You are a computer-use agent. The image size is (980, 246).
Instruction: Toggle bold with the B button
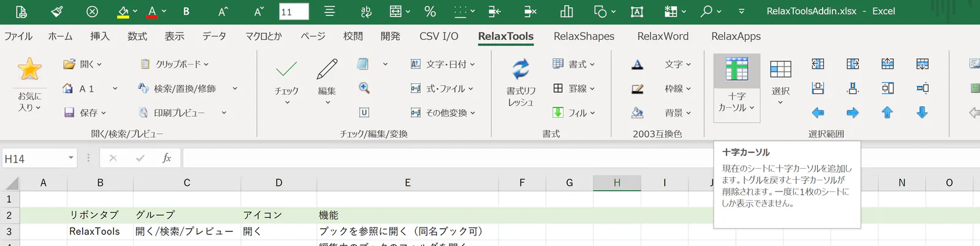tap(186, 11)
